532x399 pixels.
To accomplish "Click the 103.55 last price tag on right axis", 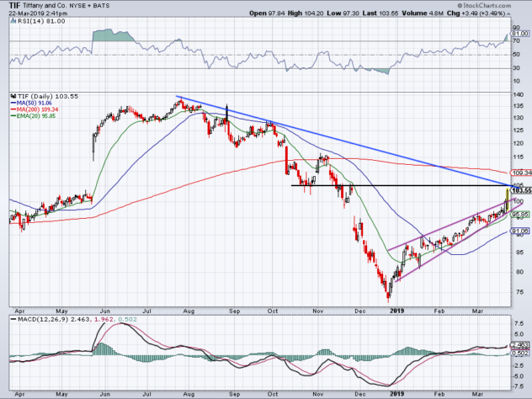I will tap(522, 190).
